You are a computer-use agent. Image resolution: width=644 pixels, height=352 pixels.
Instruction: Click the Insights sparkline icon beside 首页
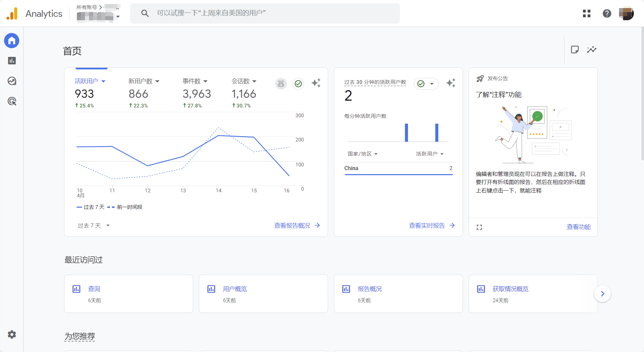point(591,50)
